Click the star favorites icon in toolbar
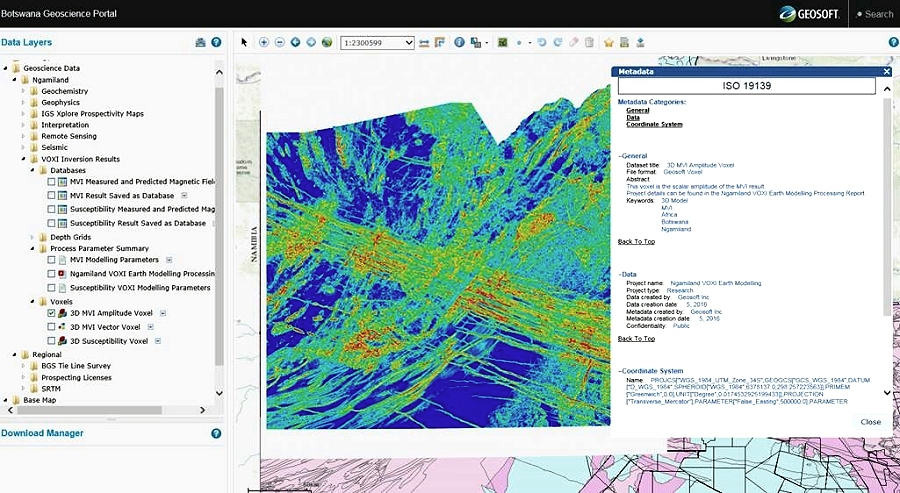Screen dimensions: 900x493 click(x=609, y=43)
